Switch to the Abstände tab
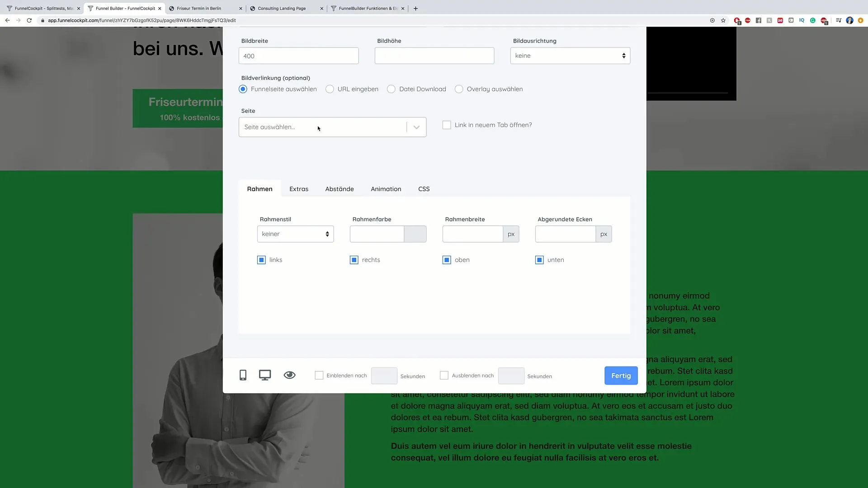Viewport: 868px width, 488px height. [x=340, y=189]
